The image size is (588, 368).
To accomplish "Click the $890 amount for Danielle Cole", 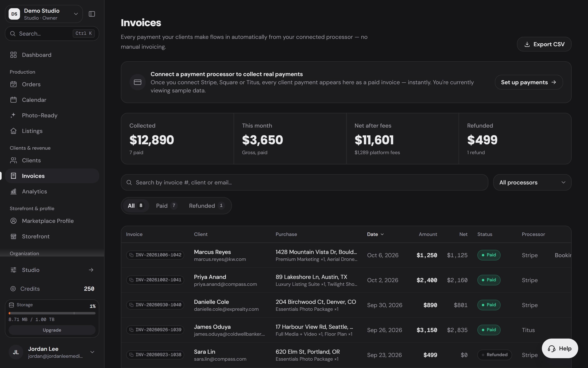I will click(430, 305).
